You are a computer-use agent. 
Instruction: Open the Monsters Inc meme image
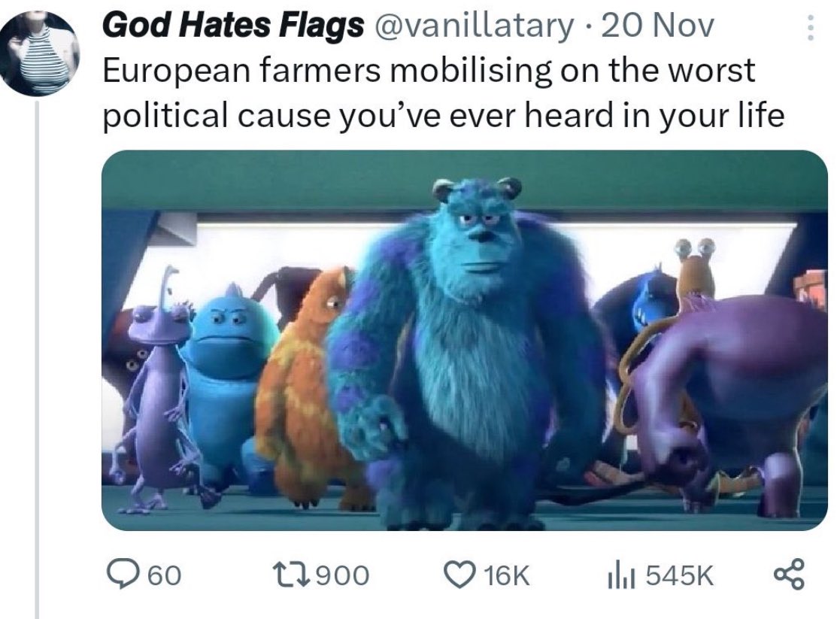point(465,340)
